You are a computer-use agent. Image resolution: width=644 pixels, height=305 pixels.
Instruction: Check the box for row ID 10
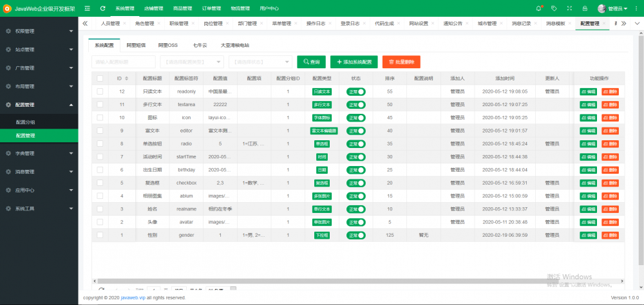[x=100, y=117]
